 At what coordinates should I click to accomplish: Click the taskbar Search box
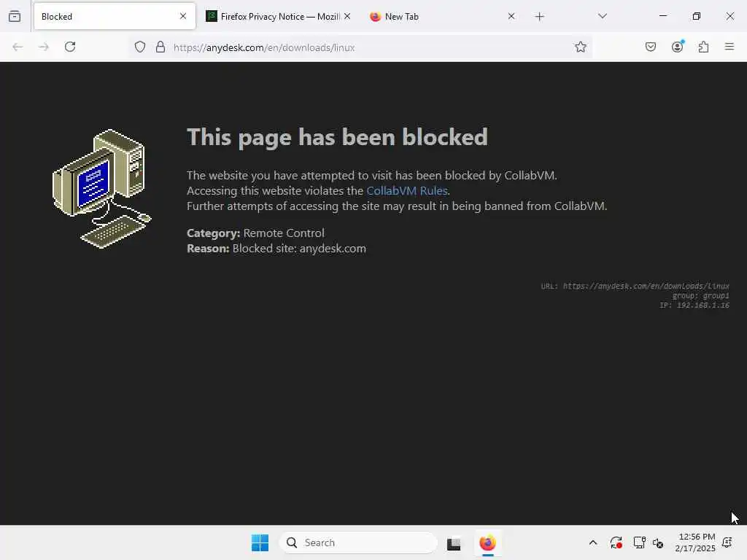click(358, 542)
